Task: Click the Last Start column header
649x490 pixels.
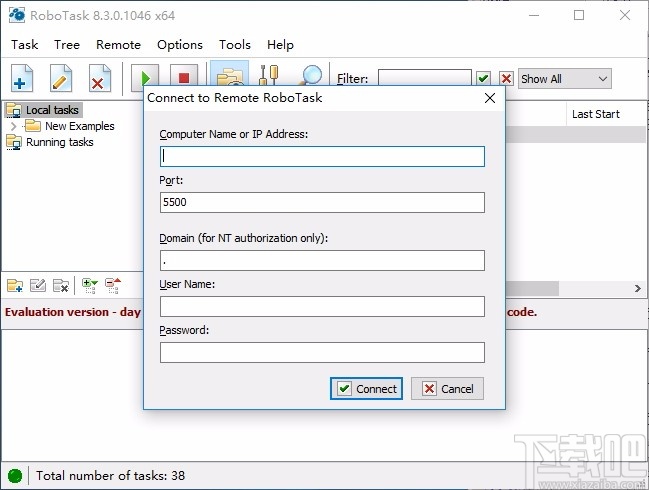Action: coord(596,114)
